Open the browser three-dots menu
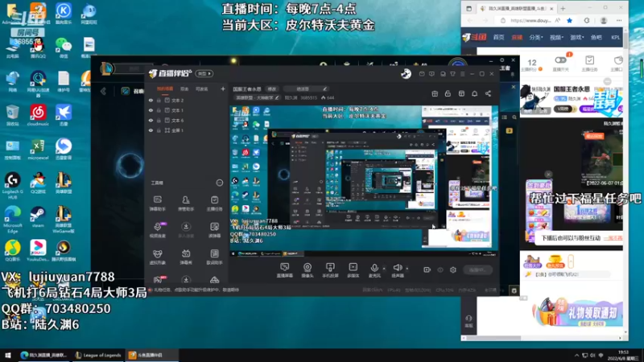 pos(619,20)
